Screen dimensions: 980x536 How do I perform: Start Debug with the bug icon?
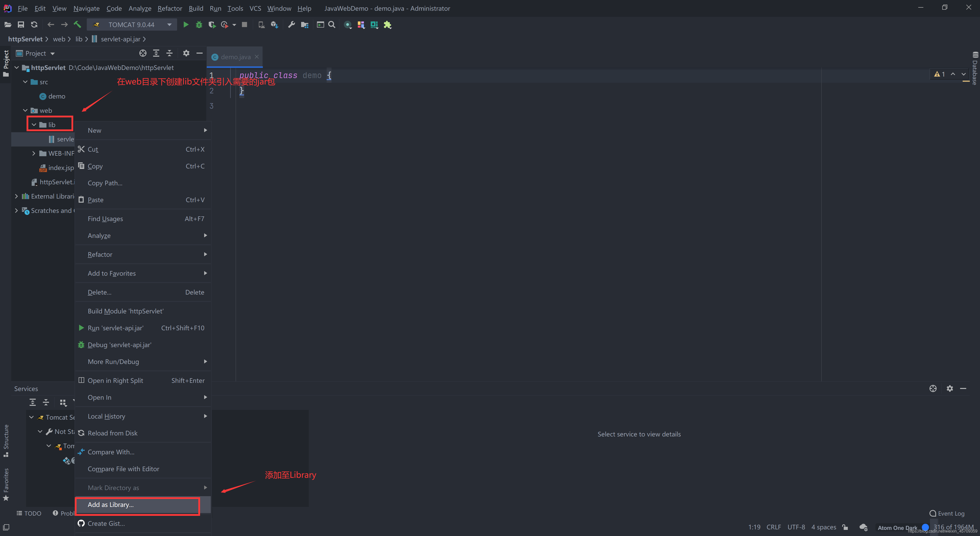199,25
